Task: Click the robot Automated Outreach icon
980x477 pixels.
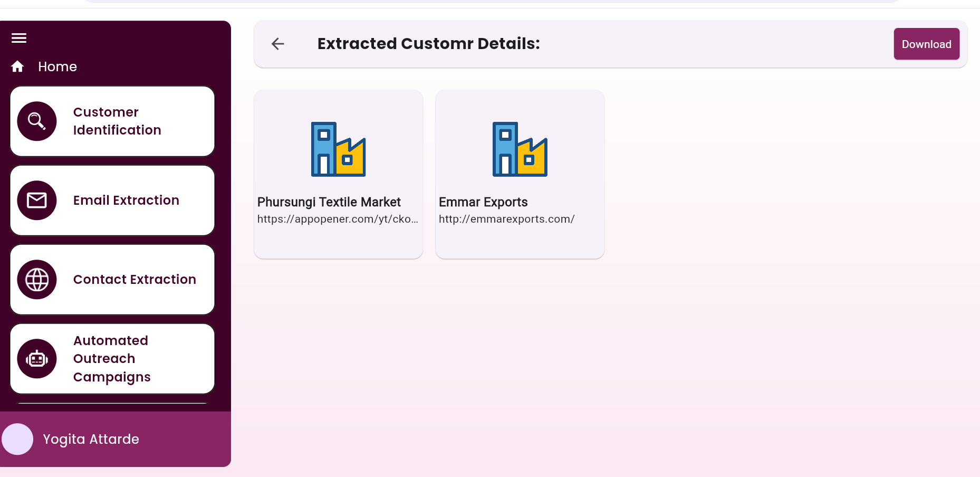Action: coord(37,359)
